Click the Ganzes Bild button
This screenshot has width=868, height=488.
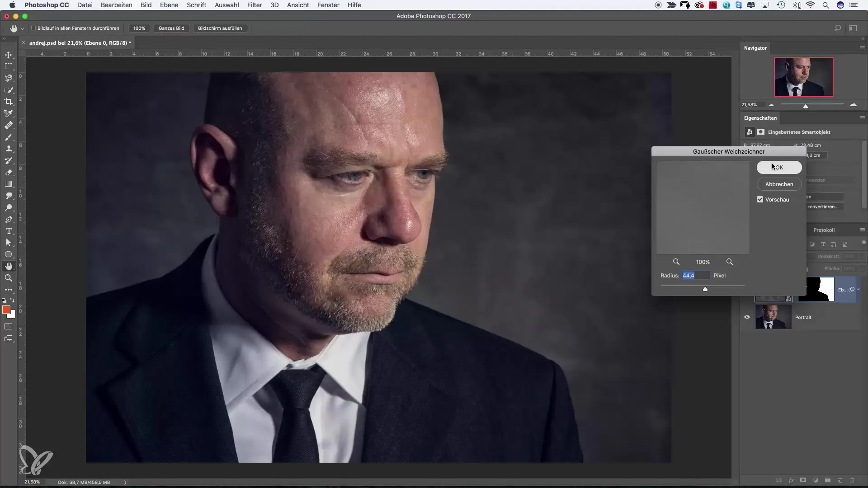point(171,28)
